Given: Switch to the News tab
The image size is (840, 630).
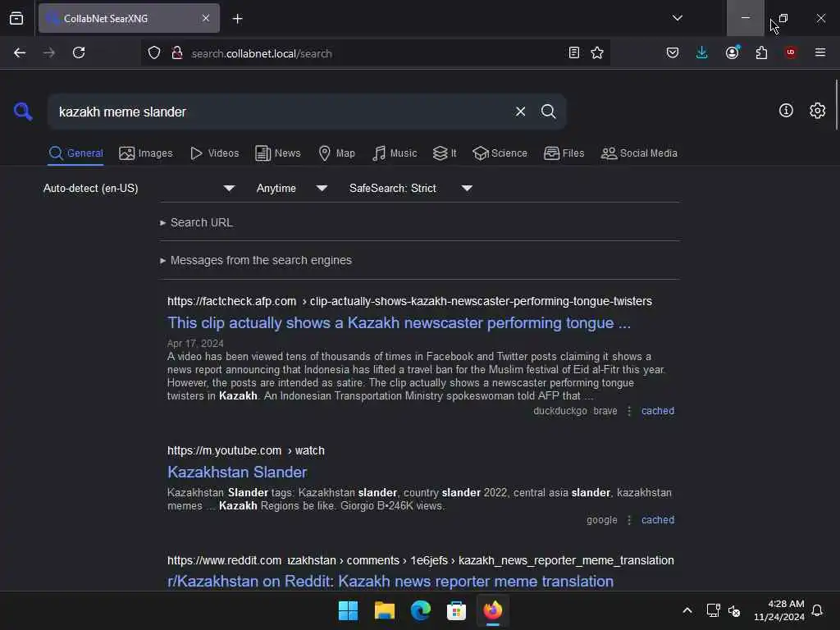Looking at the screenshot, I should 278,153.
